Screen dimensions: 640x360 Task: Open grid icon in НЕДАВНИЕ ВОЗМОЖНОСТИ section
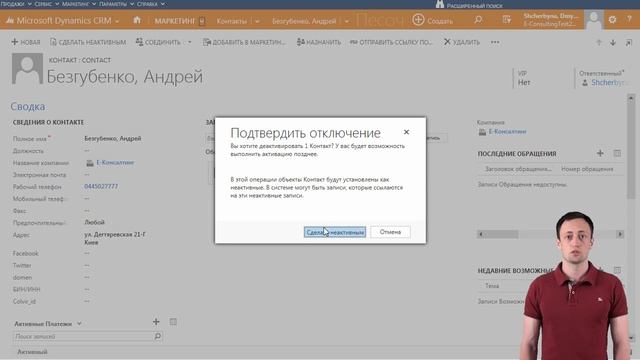pos(617,270)
